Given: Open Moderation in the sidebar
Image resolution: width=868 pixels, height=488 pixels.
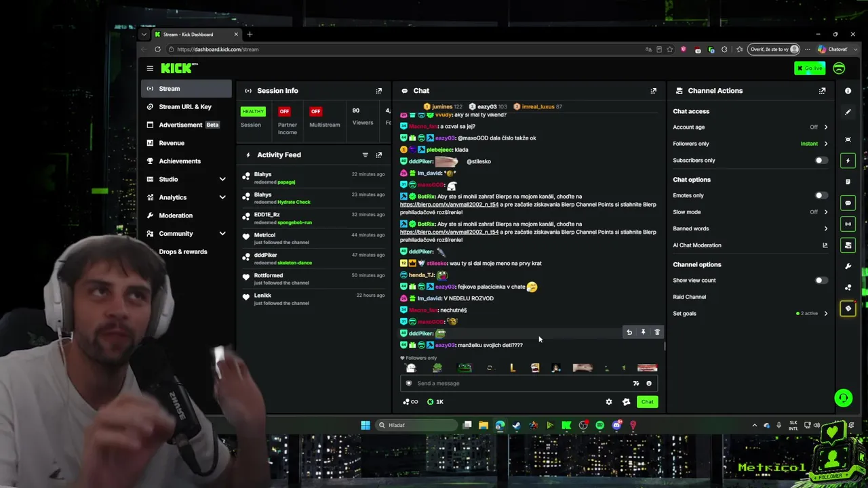Looking at the screenshot, I should click(186, 216).
